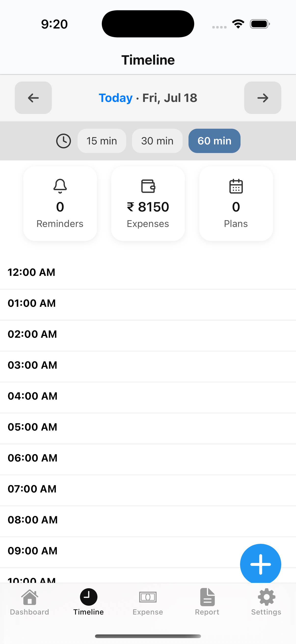Select the 08:00 AM time slot
296x644 pixels.
(148, 520)
